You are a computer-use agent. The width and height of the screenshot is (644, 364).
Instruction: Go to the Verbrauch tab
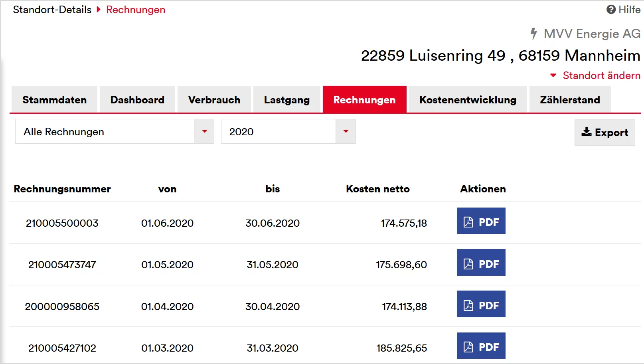click(214, 99)
